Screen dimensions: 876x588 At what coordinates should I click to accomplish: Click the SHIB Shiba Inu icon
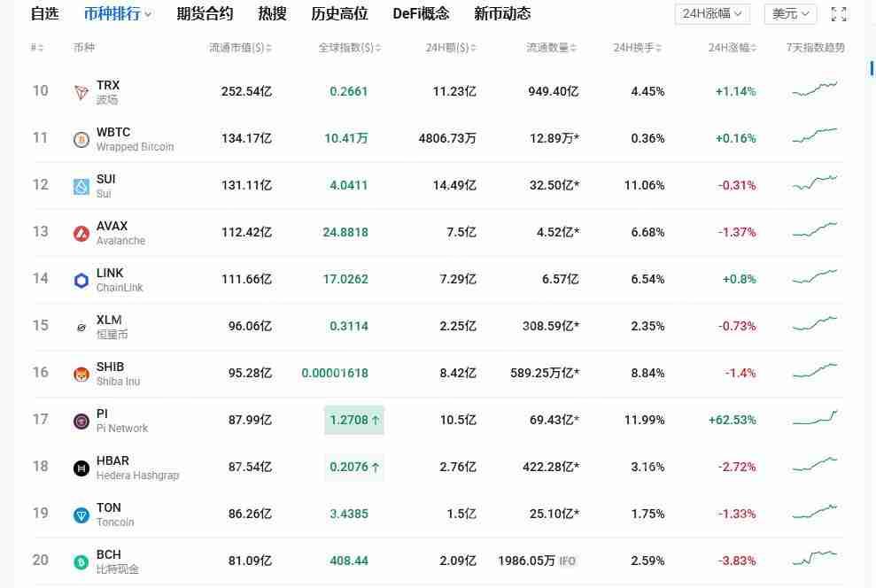tap(81, 373)
